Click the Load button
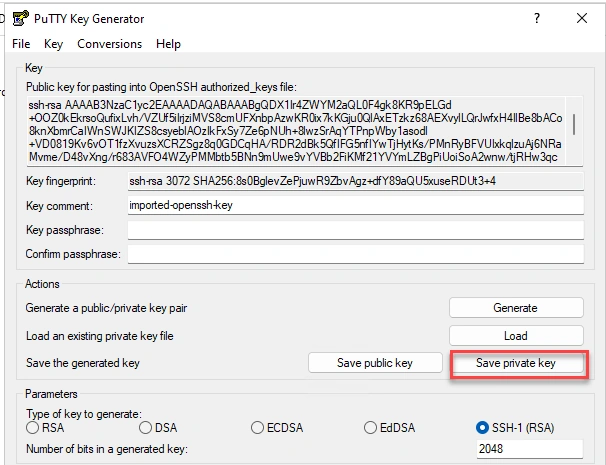Viewport: 606px width, 465px height. (516, 336)
